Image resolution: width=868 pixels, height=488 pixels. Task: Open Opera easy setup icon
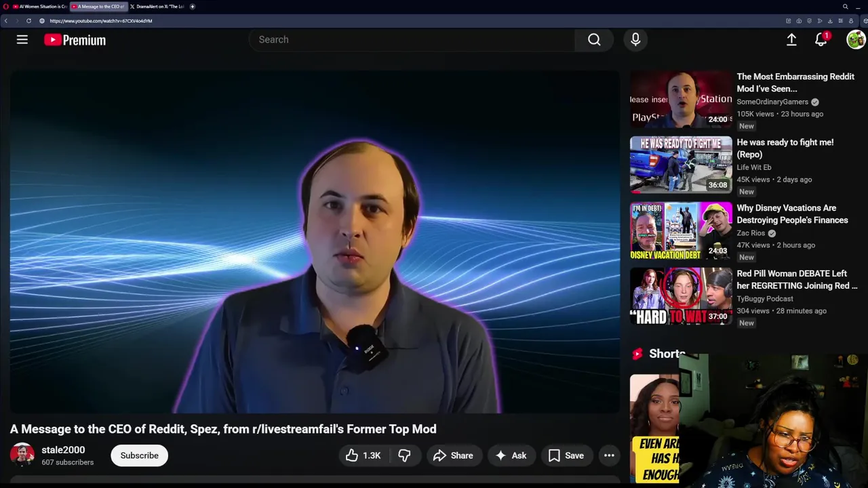tap(841, 21)
